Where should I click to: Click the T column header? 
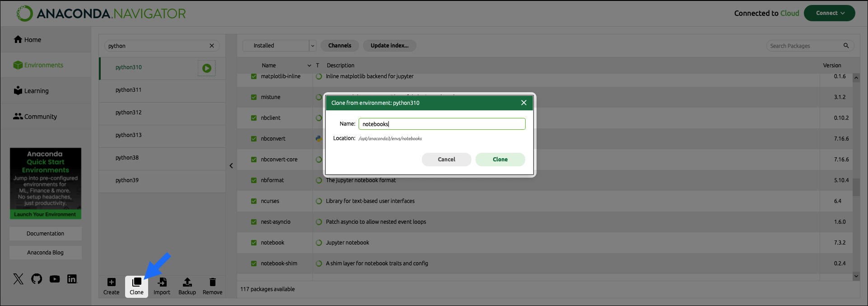(x=317, y=66)
